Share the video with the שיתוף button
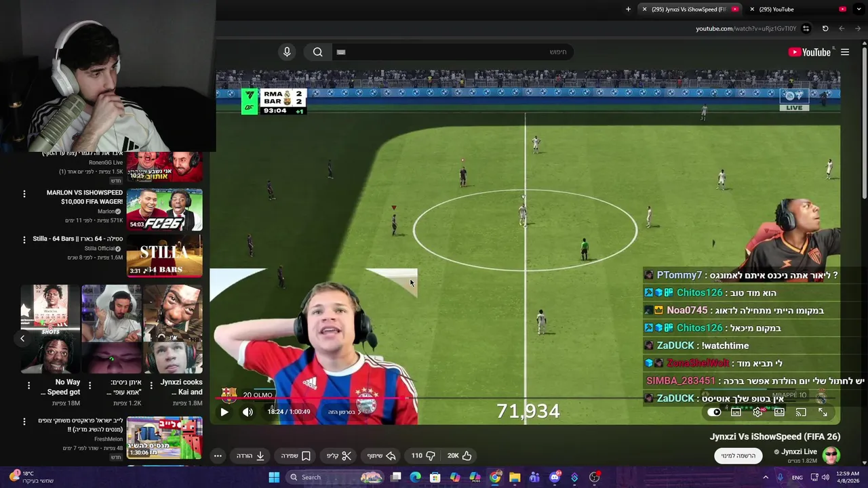The width and height of the screenshot is (868, 488). [382, 455]
